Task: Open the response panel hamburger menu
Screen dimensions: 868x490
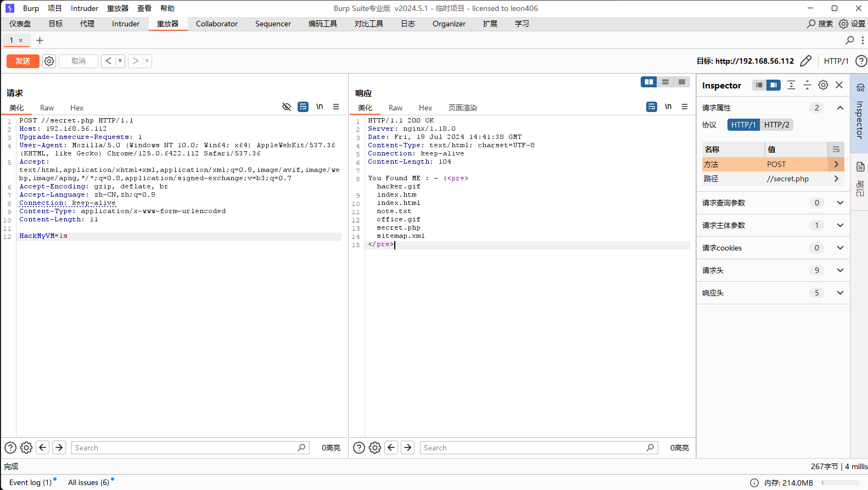Action: point(684,107)
